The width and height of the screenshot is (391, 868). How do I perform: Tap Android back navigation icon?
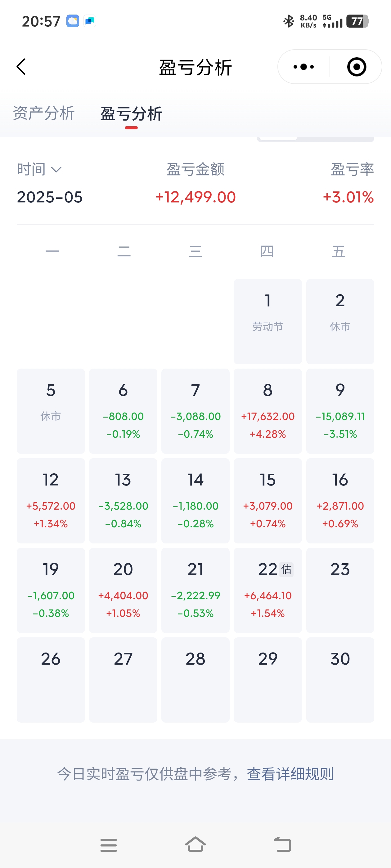(282, 844)
